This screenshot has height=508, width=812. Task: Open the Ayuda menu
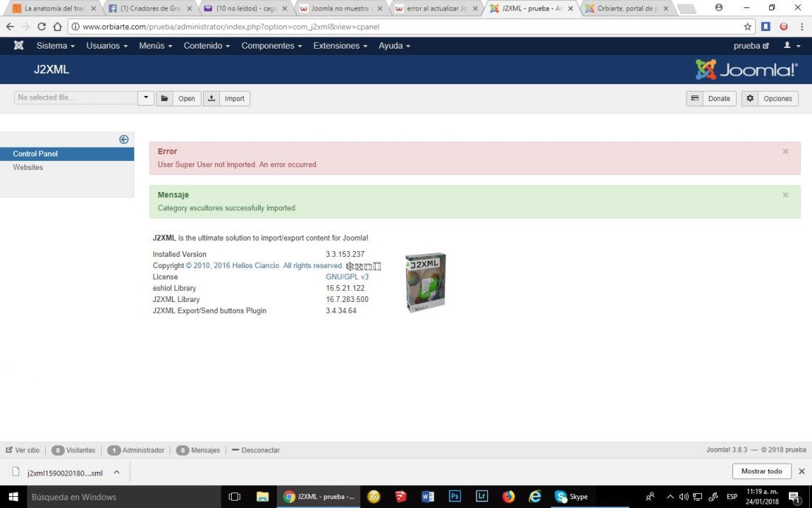click(x=394, y=46)
